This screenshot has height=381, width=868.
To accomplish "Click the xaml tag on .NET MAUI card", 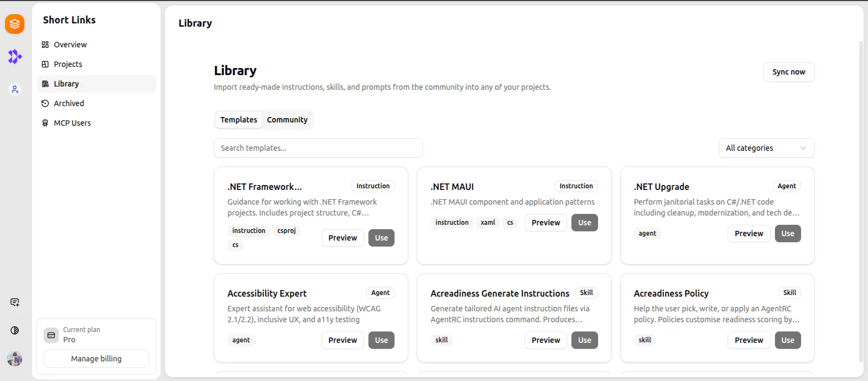I will (x=488, y=223).
